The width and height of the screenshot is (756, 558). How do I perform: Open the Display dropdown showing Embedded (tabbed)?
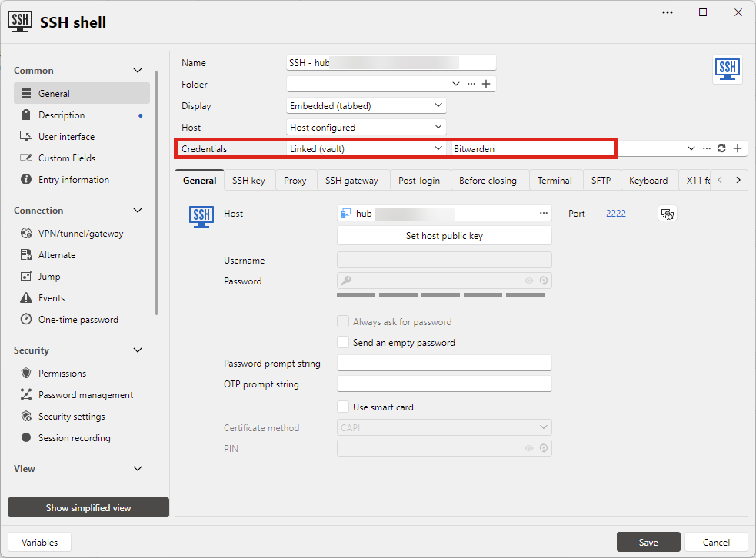366,105
